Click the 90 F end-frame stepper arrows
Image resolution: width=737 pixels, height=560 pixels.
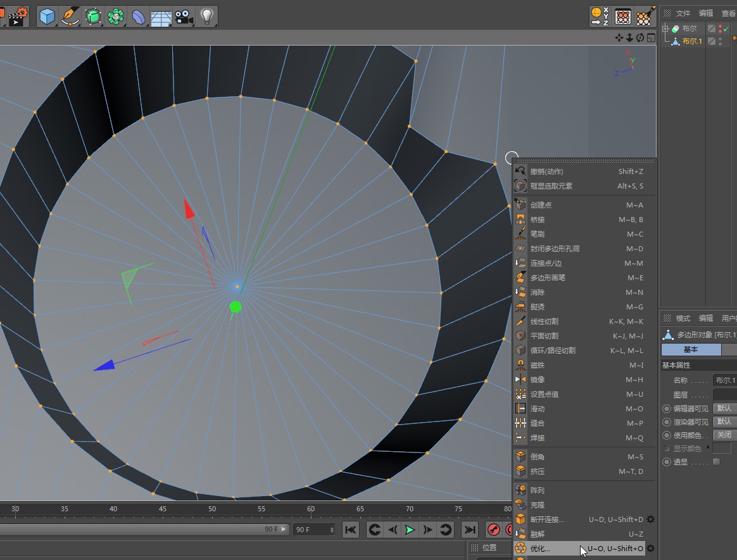click(x=332, y=530)
